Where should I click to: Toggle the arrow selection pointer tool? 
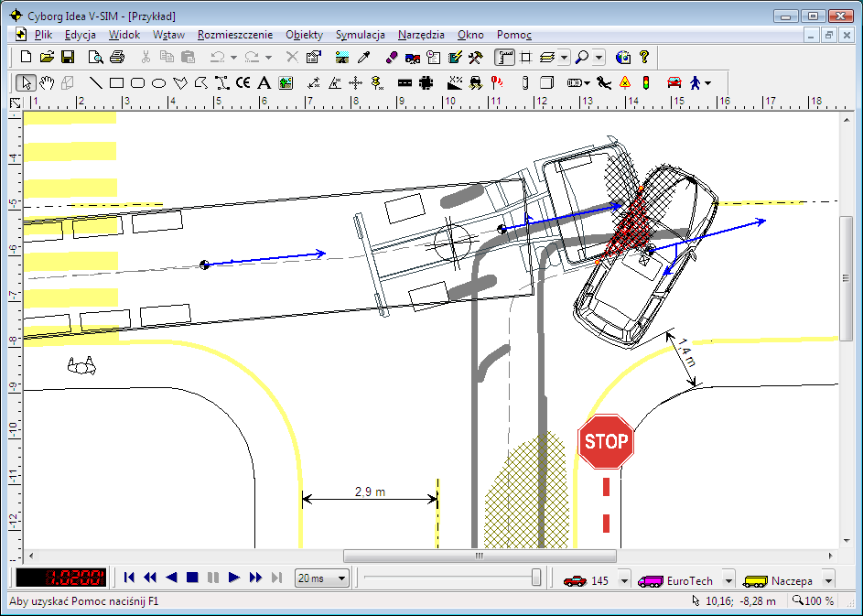click(x=26, y=82)
